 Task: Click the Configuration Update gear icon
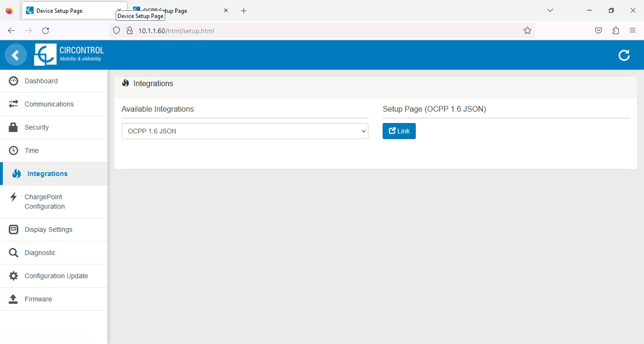(14, 276)
